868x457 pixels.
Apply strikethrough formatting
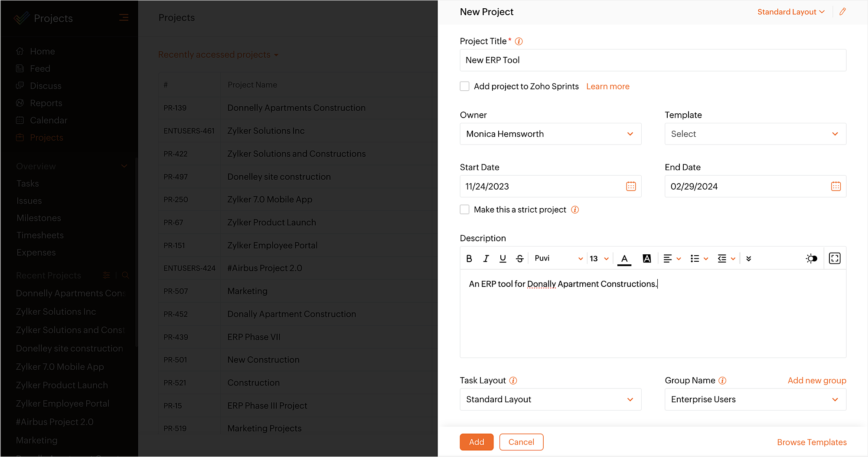[x=520, y=259]
